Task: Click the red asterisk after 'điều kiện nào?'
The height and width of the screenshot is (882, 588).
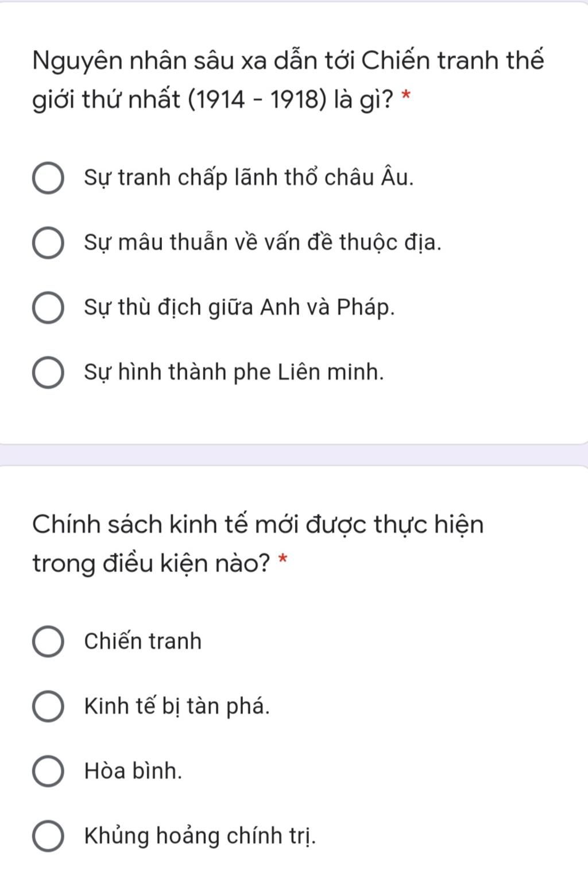Action: tap(283, 559)
